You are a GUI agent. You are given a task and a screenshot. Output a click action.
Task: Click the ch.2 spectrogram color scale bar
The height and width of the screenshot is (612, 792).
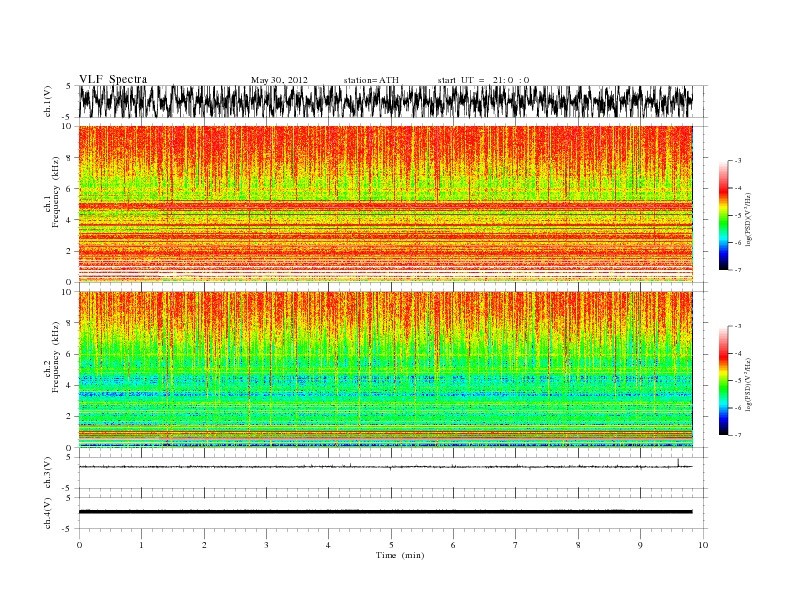tap(723, 380)
